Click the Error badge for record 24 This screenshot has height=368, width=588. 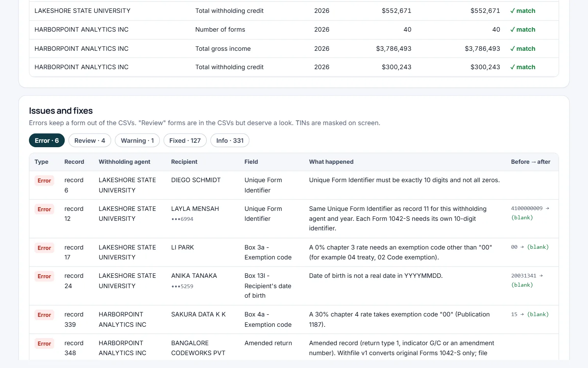coord(44,276)
